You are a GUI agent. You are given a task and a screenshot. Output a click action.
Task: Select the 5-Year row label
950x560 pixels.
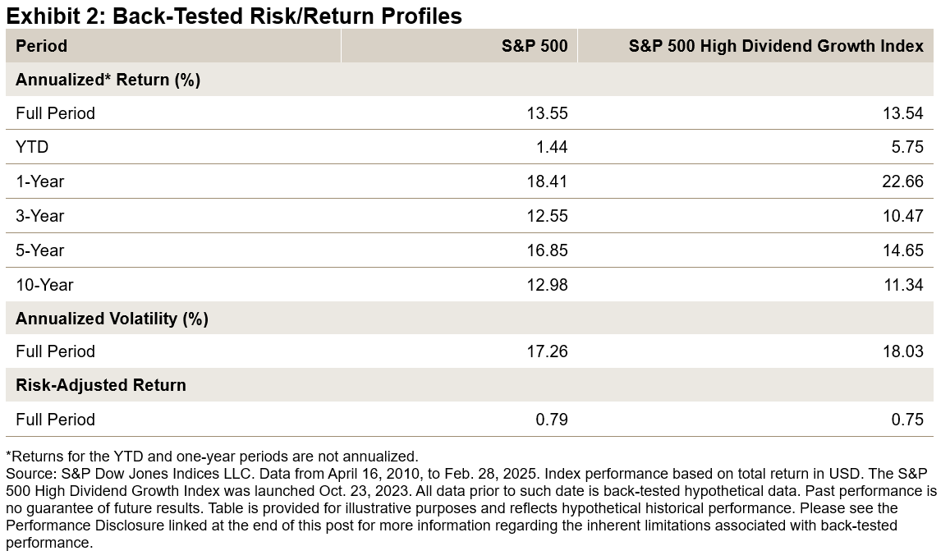39,250
